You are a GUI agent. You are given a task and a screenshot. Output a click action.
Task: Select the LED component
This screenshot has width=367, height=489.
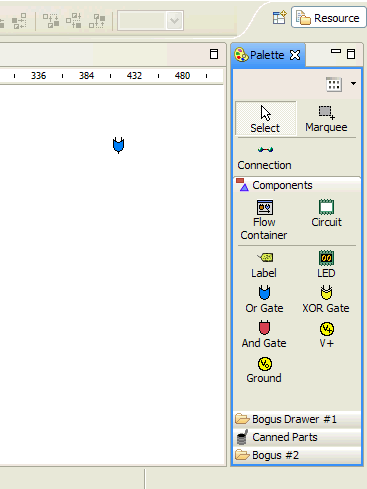pyautogui.click(x=326, y=264)
